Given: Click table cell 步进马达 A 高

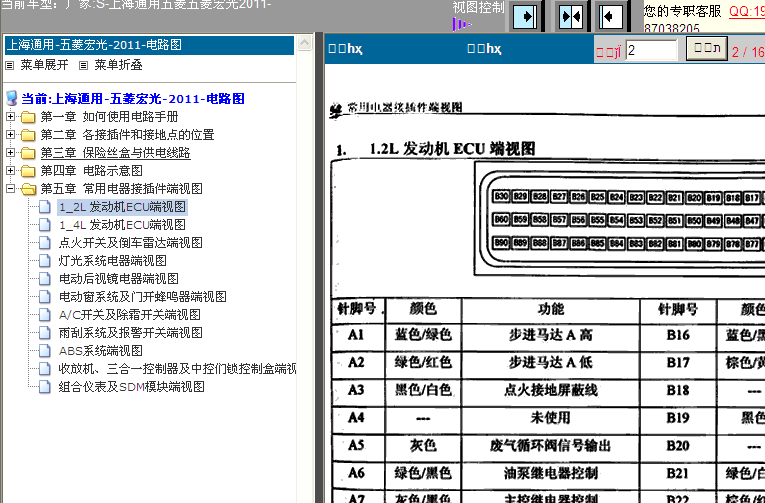Looking at the screenshot, I should [550, 335].
